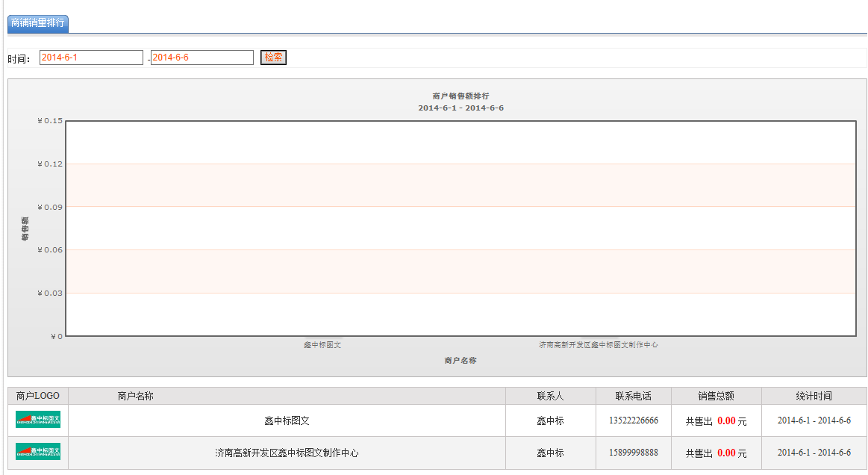This screenshot has width=868, height=475.
Task: Click the 联系人 column header
Action: (x=550, y=396)
